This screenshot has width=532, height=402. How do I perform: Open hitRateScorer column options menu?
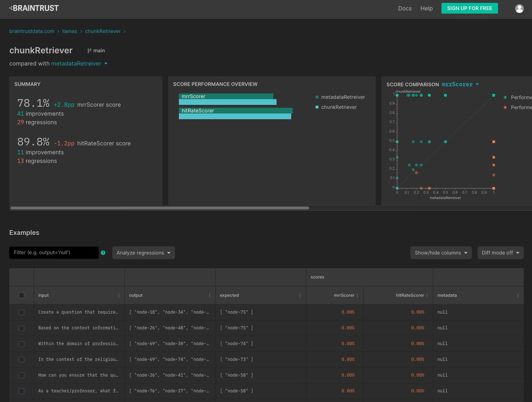427,296
